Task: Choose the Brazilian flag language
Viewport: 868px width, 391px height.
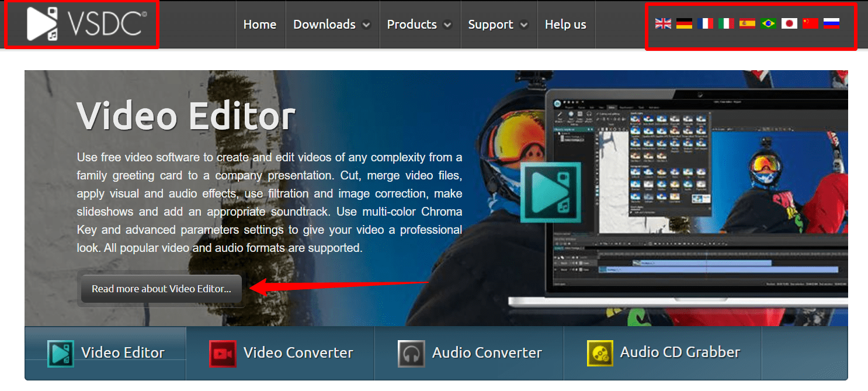Action: 768,23
